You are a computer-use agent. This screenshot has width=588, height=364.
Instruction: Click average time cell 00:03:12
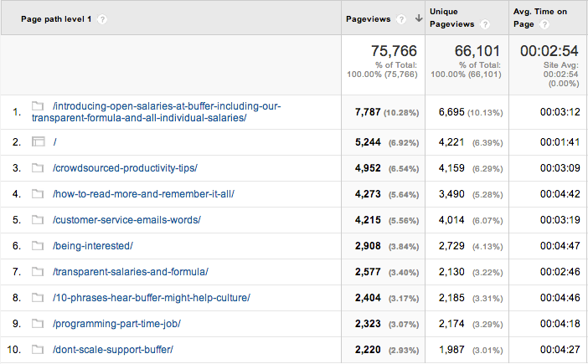pyautogui.click(x=560, y=112)
